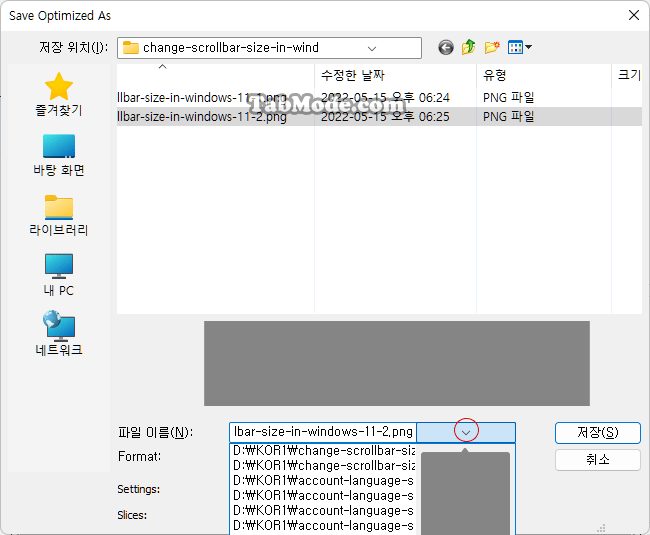Viewport: 650px width, 535px height.
Task: Click the 파일 이름 input field
Action: coord(323,432)
